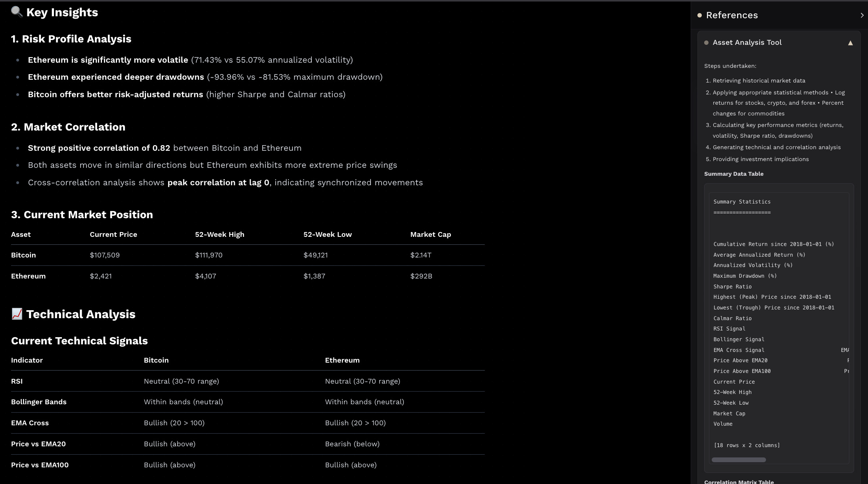Click Bitcoin's $2.14T market cap value
This screenshot has height=484, width=868.
[421, 255]
